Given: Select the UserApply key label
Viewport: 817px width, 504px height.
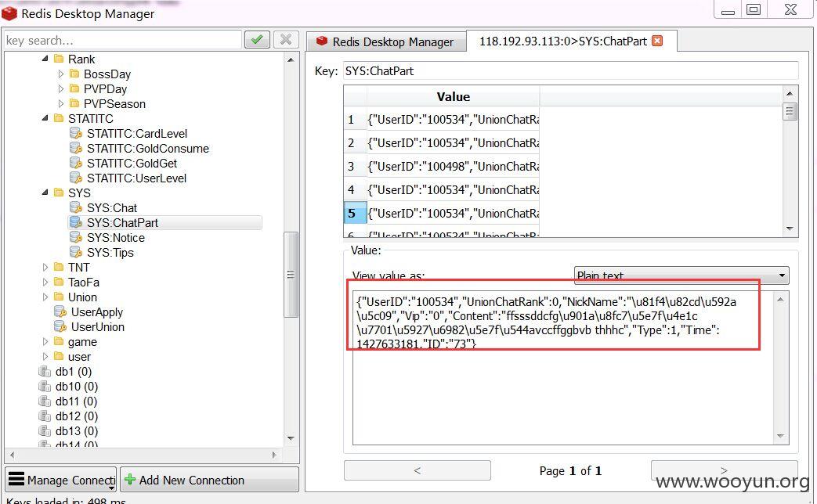Looking at the screenshot, I should (x=97, y=312).
